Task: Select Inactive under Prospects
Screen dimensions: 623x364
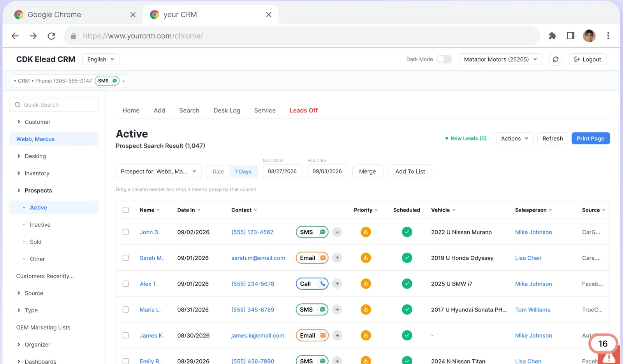Action: click(x=40, y=225)
